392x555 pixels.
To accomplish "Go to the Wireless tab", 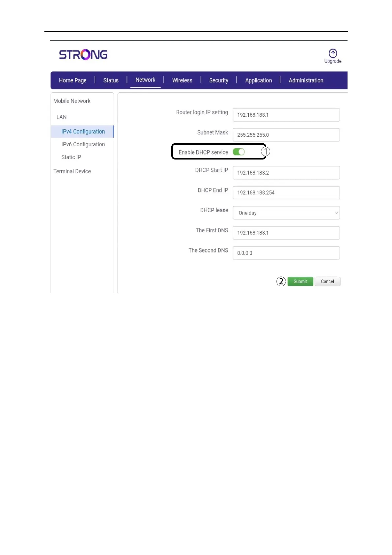I will 182,80.
